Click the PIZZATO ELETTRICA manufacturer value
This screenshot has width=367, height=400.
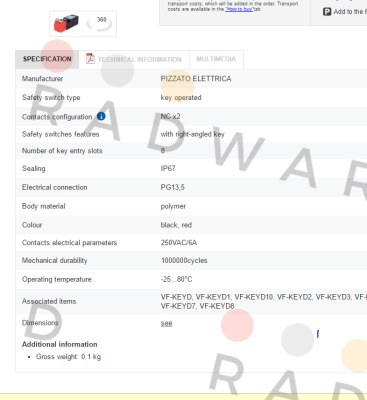coord(196,79)
